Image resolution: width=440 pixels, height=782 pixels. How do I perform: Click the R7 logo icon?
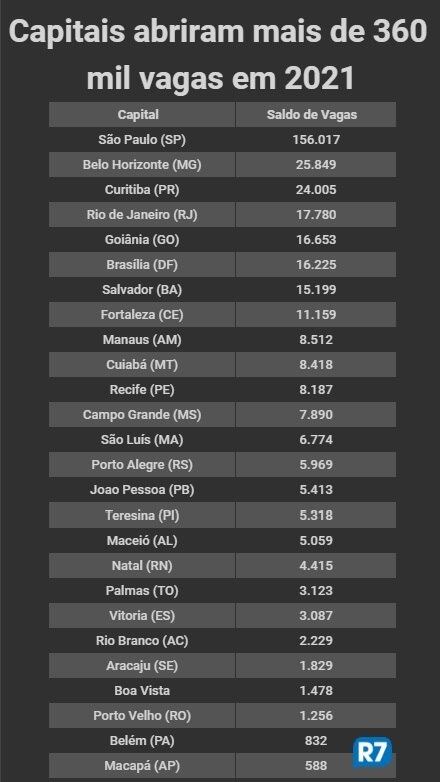372,752
